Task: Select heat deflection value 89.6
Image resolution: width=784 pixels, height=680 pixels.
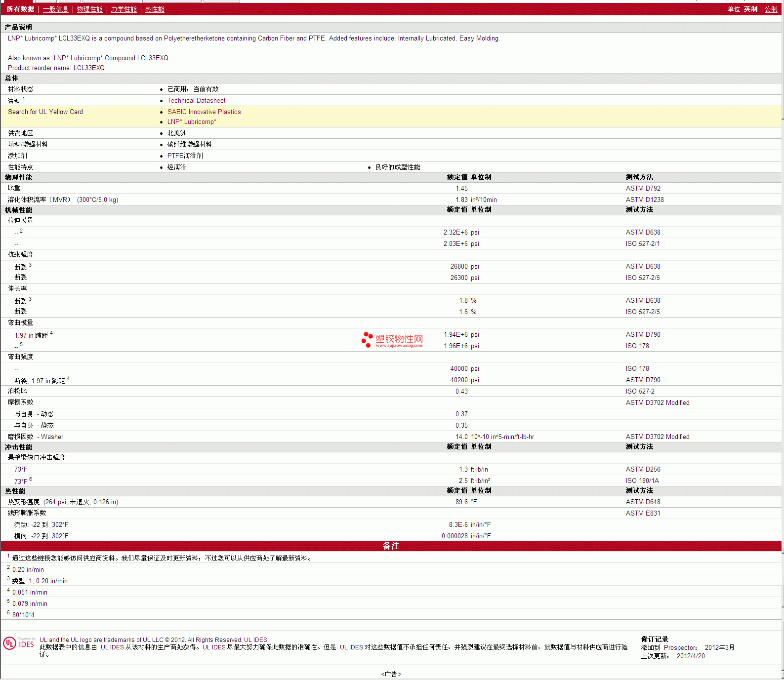Action: click(461, 502)
